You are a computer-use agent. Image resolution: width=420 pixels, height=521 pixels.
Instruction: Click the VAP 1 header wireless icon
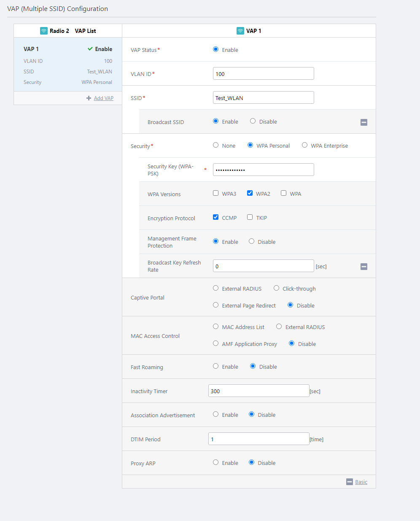tap(240, 31)
